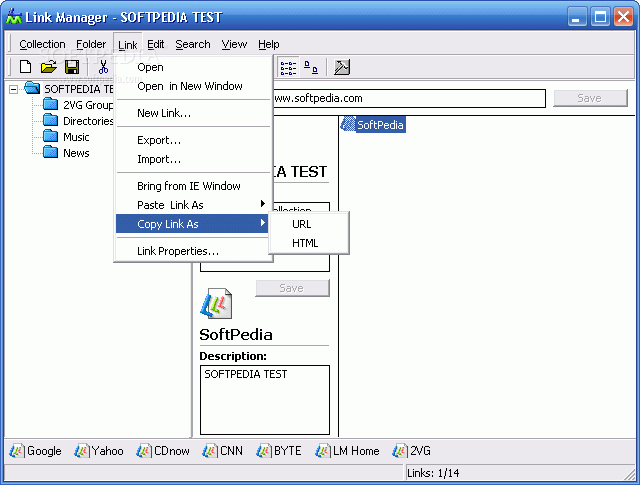
Task: Open the Search menu
Action: [193, 44]
